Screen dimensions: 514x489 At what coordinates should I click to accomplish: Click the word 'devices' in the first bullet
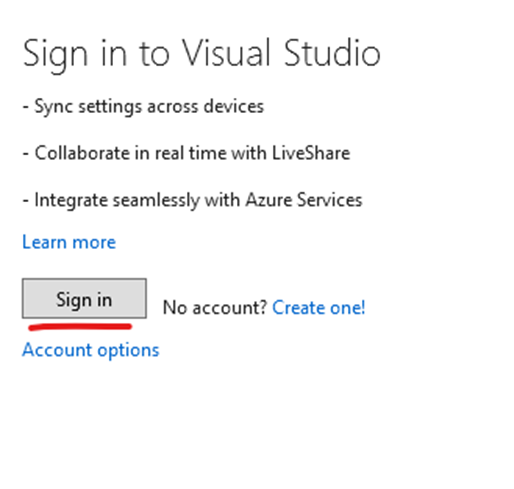point(234,106)
